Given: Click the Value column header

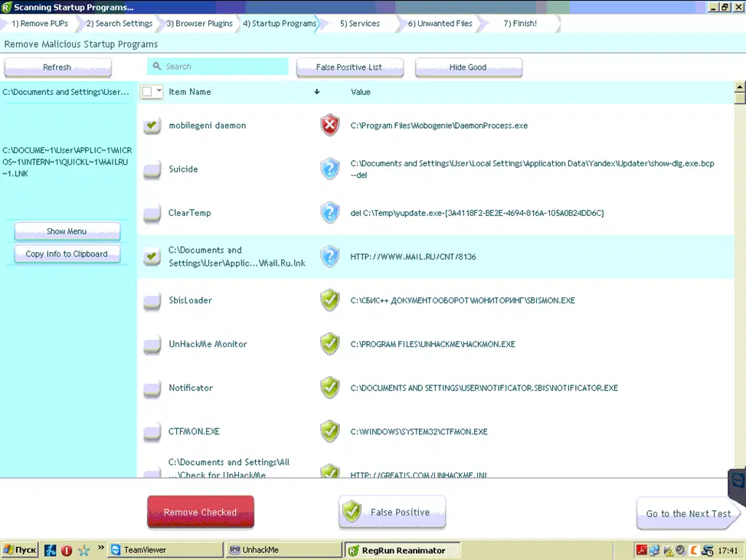Looking at the screenshot, I should click(x=360, y=92).
